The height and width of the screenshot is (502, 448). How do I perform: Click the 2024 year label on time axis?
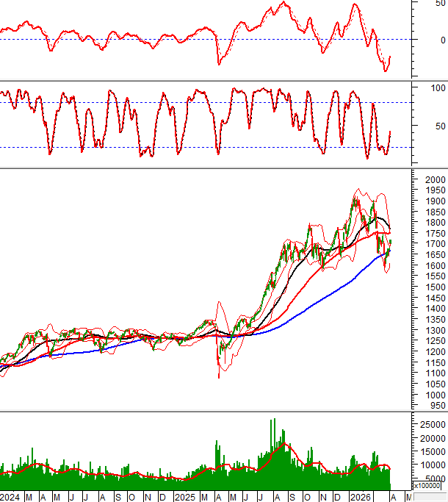tap(10, 496)
